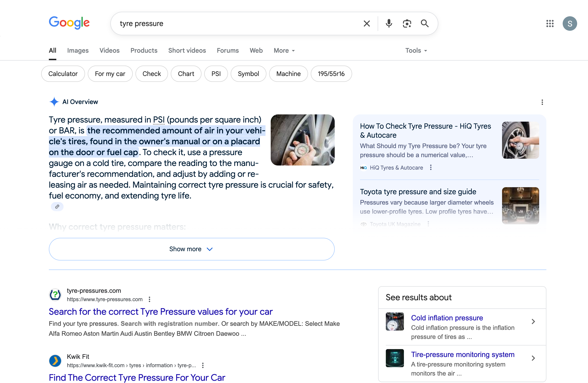Open Tire-pressure monitoring system result
This screenshot has width=588, height=383.
tap(463, 354)
